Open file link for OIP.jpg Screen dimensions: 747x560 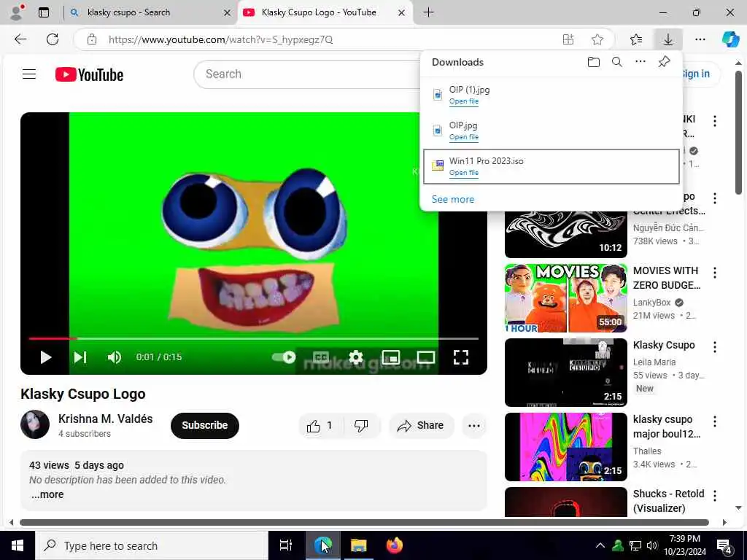coord(463,136)
